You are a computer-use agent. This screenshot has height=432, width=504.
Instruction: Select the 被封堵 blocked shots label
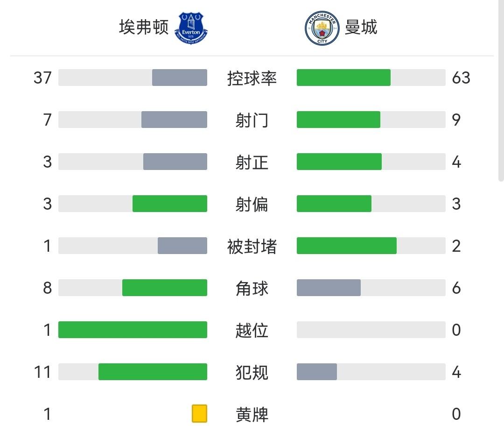pyautogui.click(x=252, y=246)
